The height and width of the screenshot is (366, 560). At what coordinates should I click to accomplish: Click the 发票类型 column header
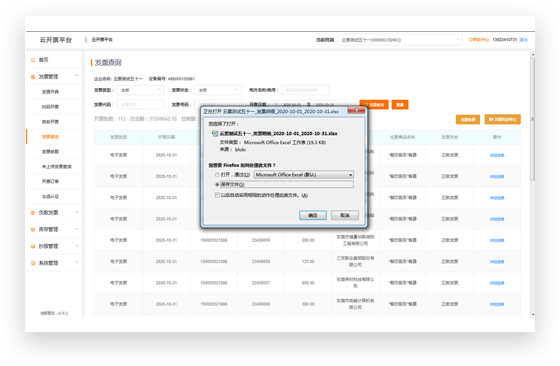[x=119, y=137]
